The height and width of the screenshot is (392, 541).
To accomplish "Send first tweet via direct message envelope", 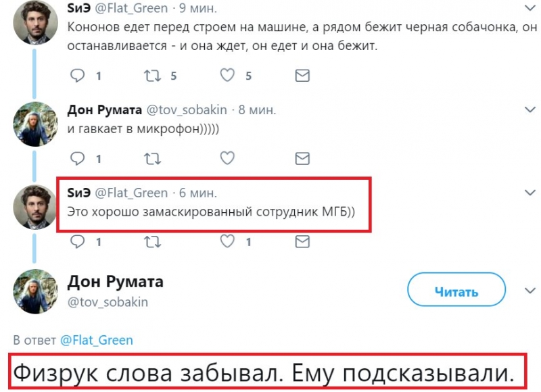I will 304,76.
